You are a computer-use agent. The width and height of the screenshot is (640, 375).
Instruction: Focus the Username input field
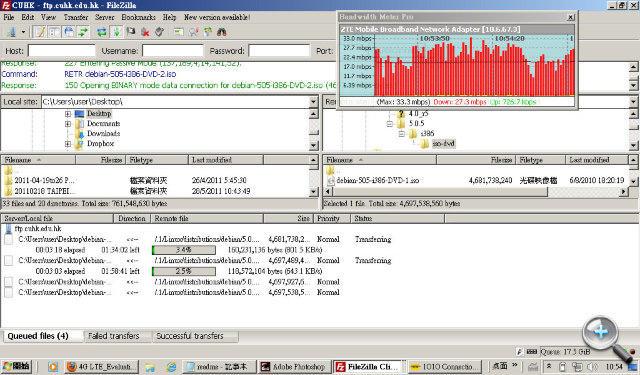pyautogui.click(x=173, y=51)
